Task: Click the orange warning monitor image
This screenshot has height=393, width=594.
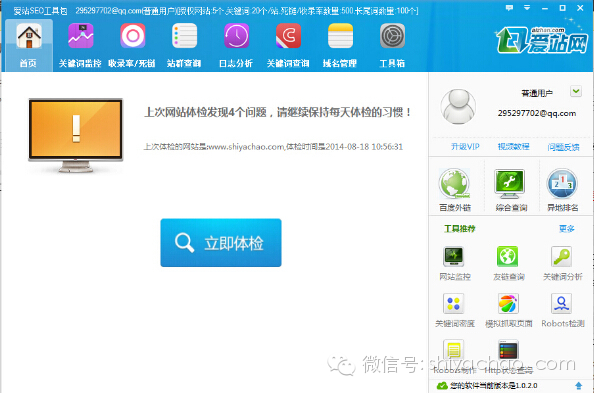Action: pyautogui.click(x=76, y=136)
